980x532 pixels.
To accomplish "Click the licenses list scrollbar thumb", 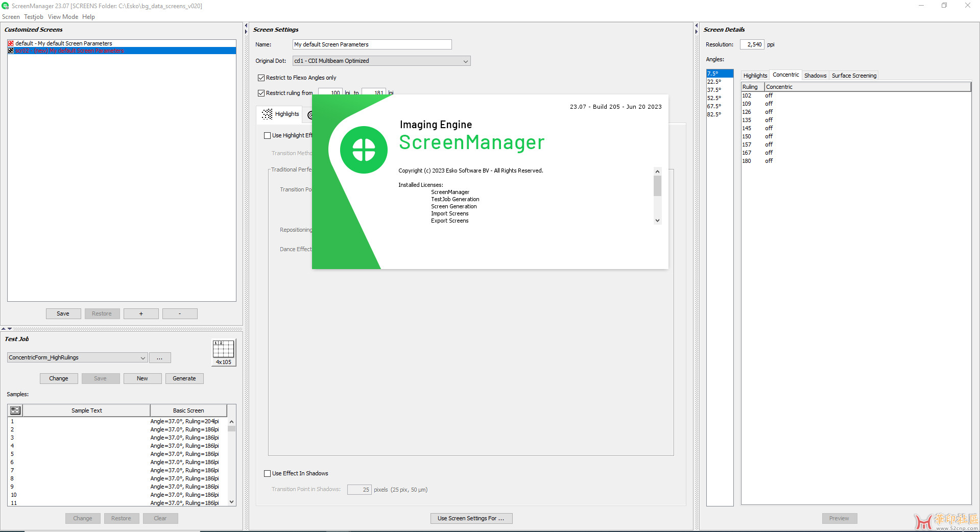I will pyautogui.click(x=657, y=186).
